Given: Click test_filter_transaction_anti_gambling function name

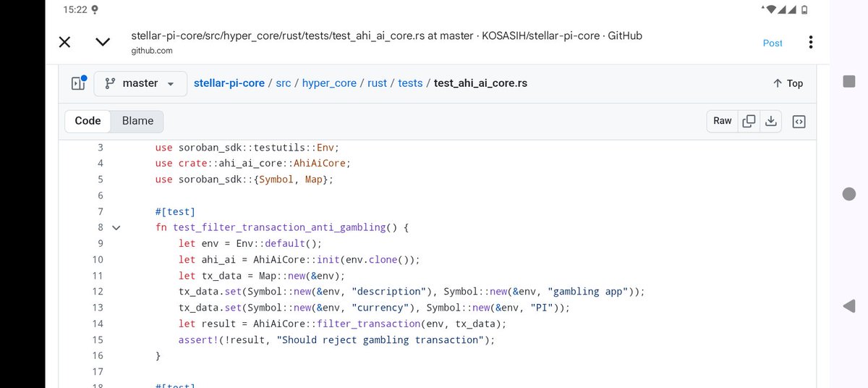Looking at the screenshot, I should pos(279,227).
